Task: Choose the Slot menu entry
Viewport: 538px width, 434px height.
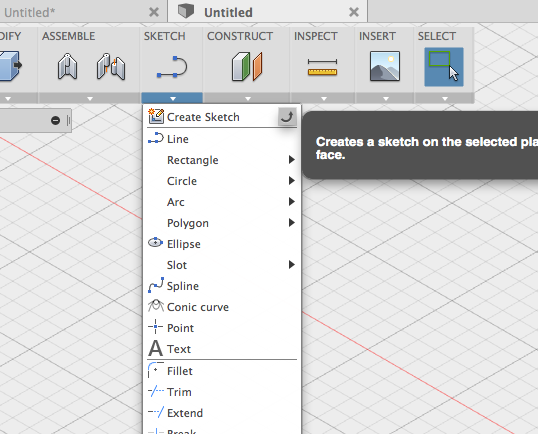Action: click(222, 265)
